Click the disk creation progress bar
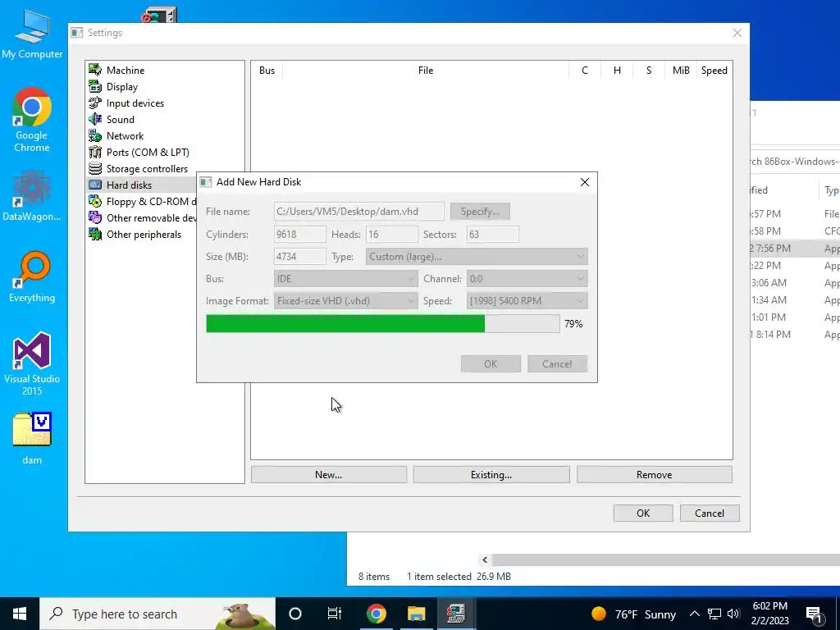This screenshot has width=840, height=630. pyautogui.click(x=383, y=323)
